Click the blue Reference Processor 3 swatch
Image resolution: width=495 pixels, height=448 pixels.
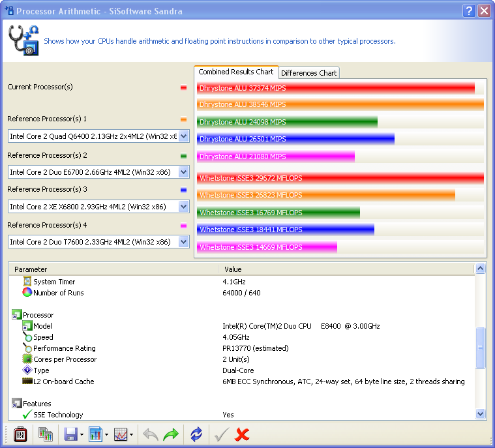pyautogui.click(x=183, y=190)
